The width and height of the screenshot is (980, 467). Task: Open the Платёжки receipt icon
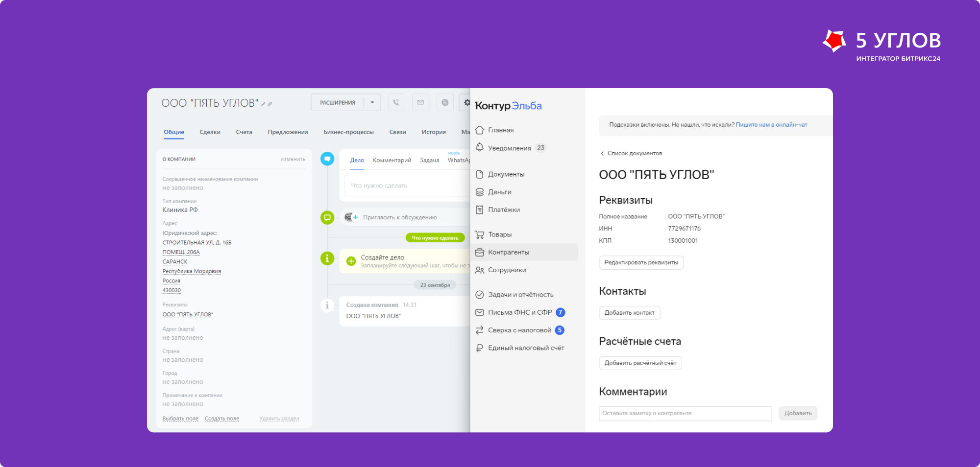pyautogui.click(x=480, y=210)
